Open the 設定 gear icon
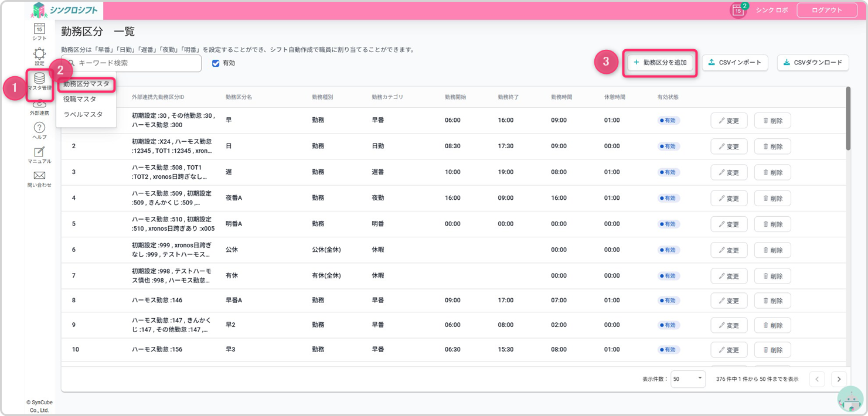This screenshot has width=868, height=416. (39, 54)
